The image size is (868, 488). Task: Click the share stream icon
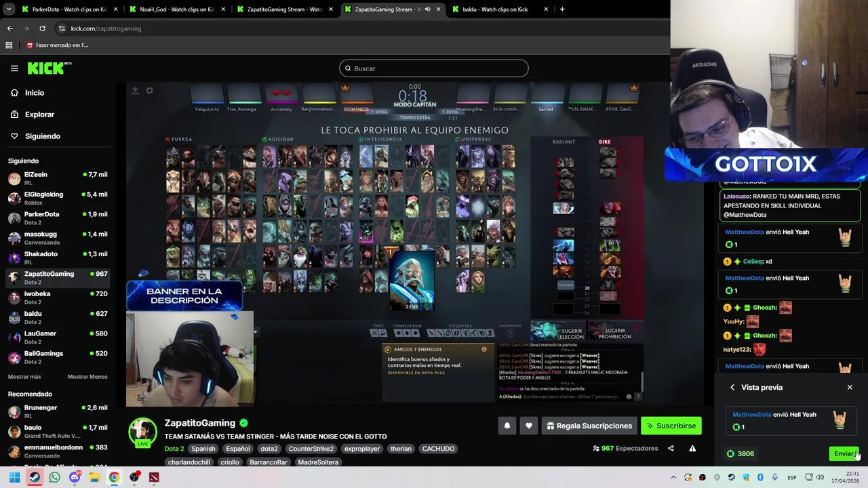coord(671,448)
